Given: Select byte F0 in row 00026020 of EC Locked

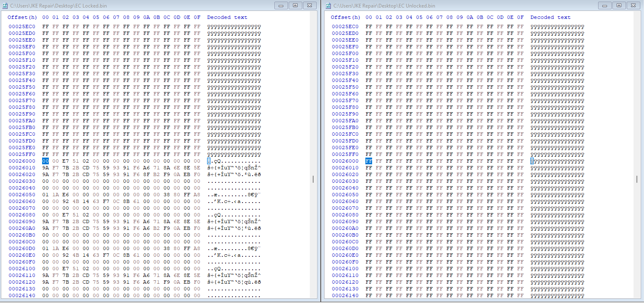Looking at the screenshot, I should (197, 174).
